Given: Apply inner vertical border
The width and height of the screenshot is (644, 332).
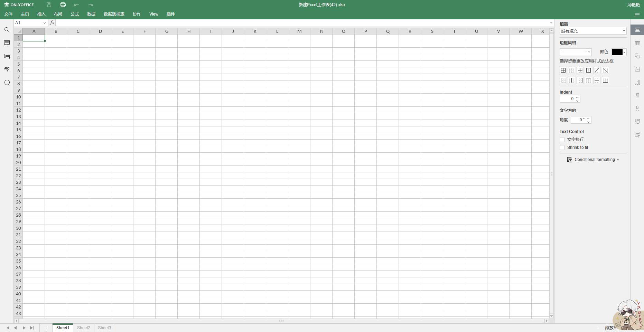Looking at the screenshot, I should click(572, 80).
